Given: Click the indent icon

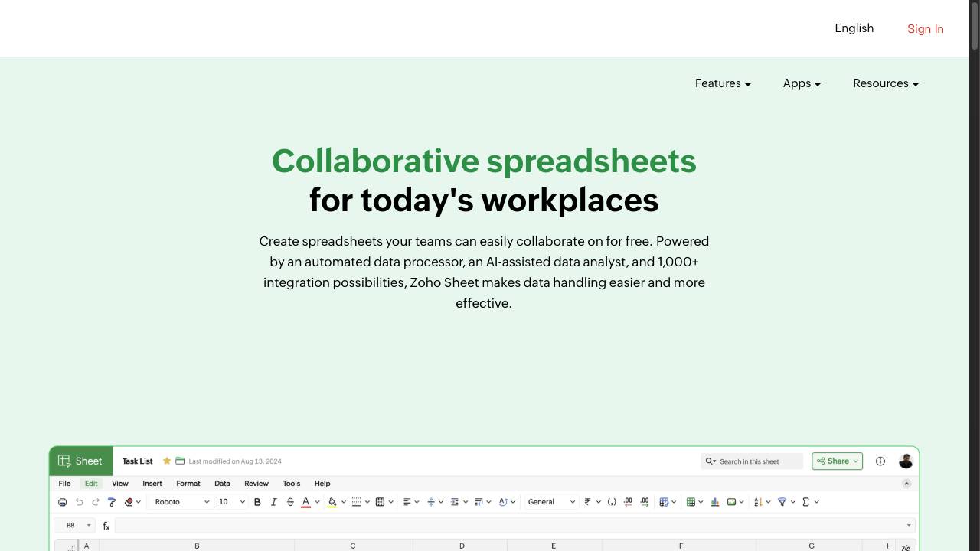Looking at the screenshot, I should click(x=454, y=502).
